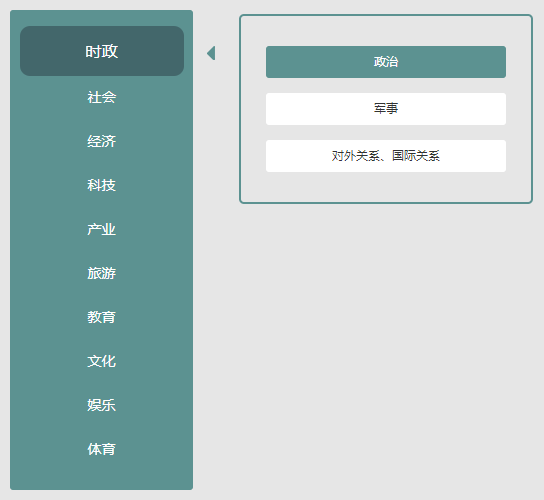The height and width of the screenshot is (500, 544).
Task: Choose the 军事 subcategory button
Action: [386, 109]
